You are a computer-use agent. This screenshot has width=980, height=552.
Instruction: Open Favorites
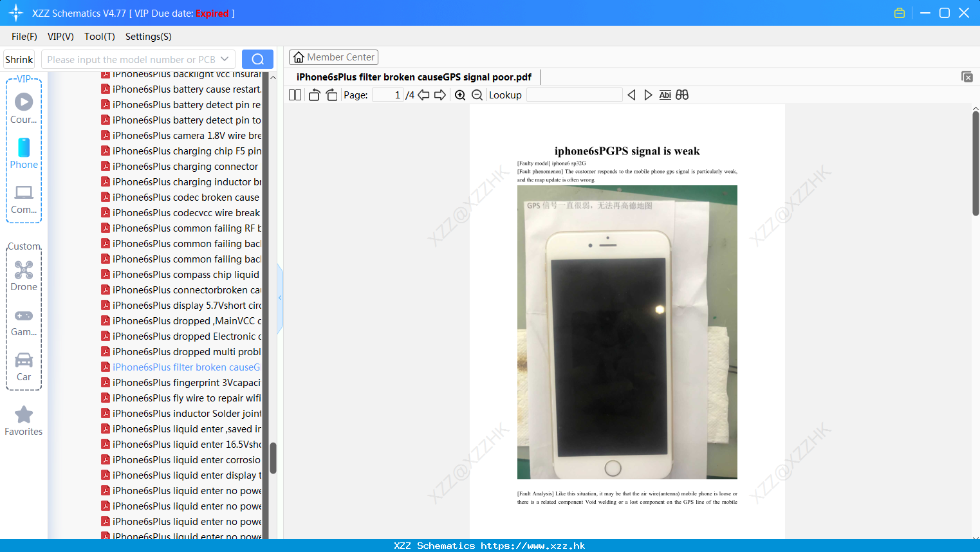pyautogui.click(x=24, y=421)
